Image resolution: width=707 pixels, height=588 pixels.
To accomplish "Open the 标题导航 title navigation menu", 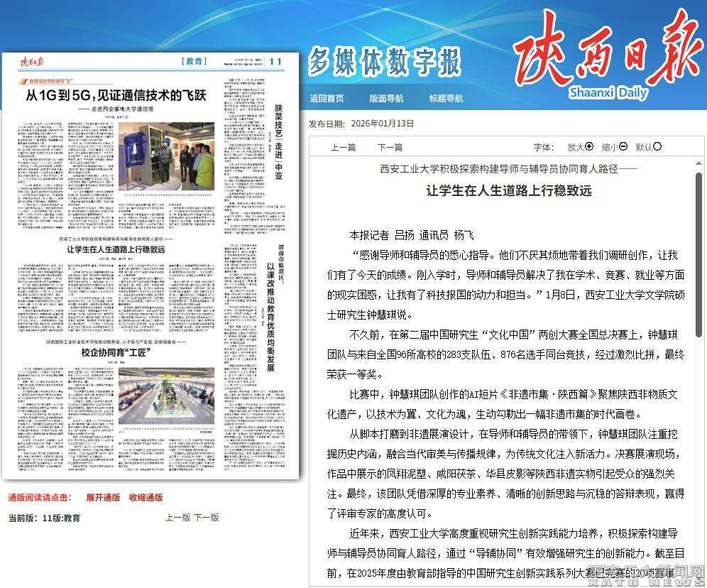I will tap(446, 99).
